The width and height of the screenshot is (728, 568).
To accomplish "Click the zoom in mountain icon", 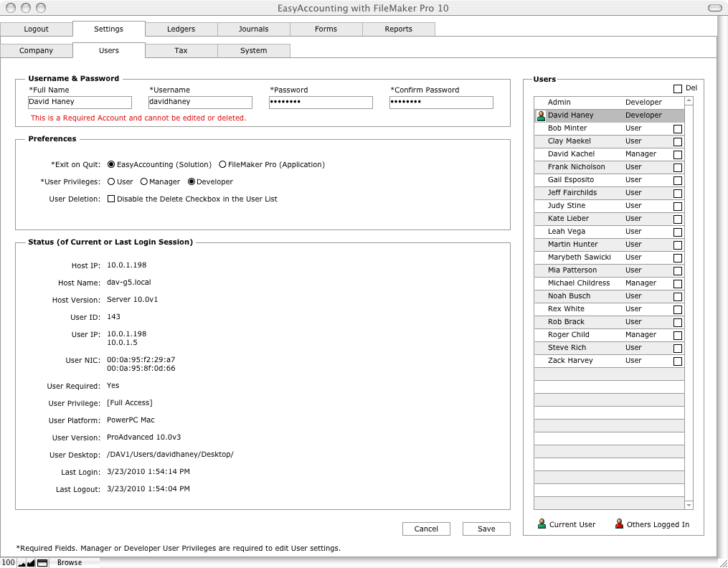I will pyautogui.click(x=31, y=563).
